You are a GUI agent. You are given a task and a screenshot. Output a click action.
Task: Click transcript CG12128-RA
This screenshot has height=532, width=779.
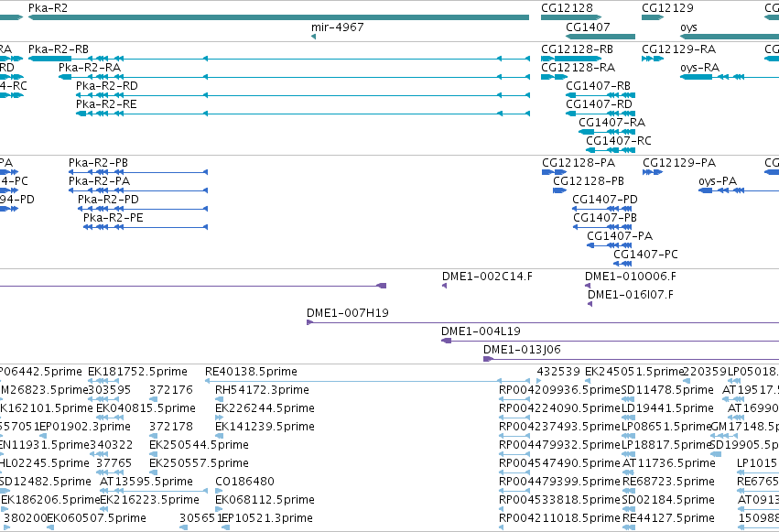tap(554, 77)
